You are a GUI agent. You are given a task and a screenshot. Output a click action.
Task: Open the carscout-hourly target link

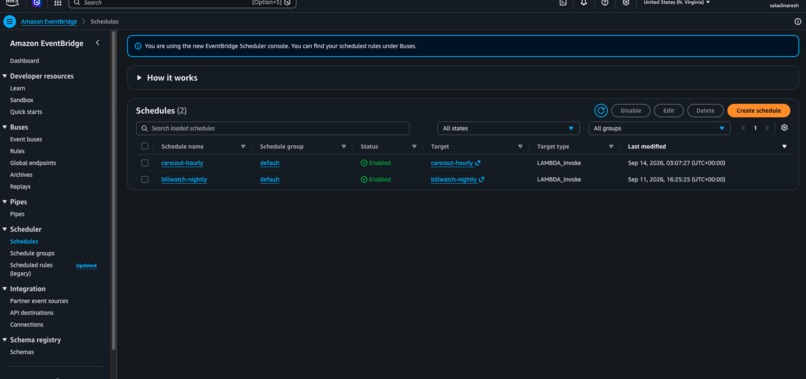(x=452, y=163)
